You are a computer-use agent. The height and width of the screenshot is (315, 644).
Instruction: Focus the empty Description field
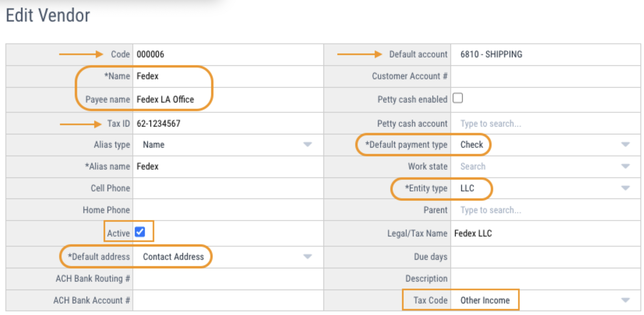546,279
